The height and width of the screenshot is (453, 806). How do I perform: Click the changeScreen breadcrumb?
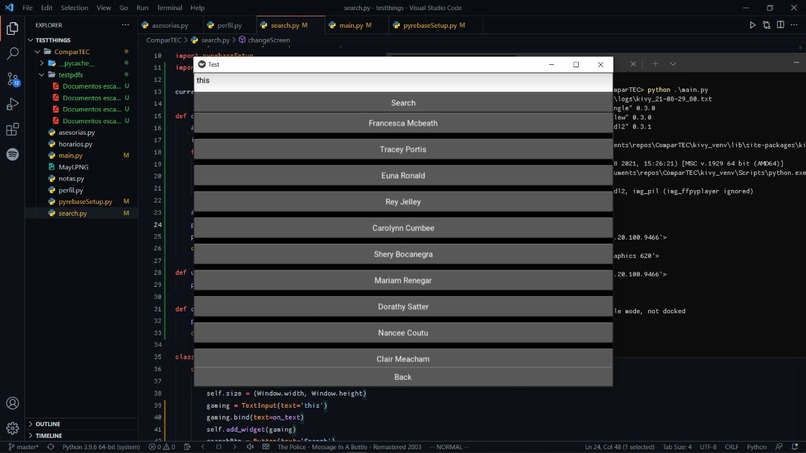point(264,40)
